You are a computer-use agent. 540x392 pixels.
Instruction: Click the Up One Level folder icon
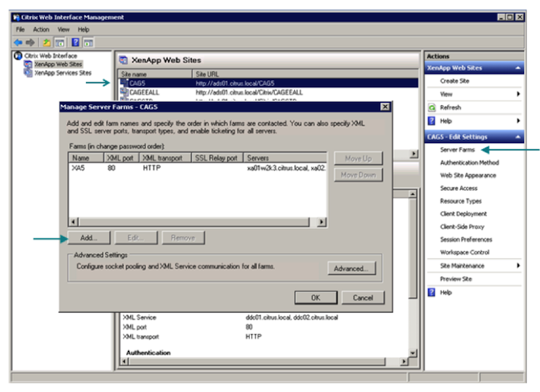(46, 42)
